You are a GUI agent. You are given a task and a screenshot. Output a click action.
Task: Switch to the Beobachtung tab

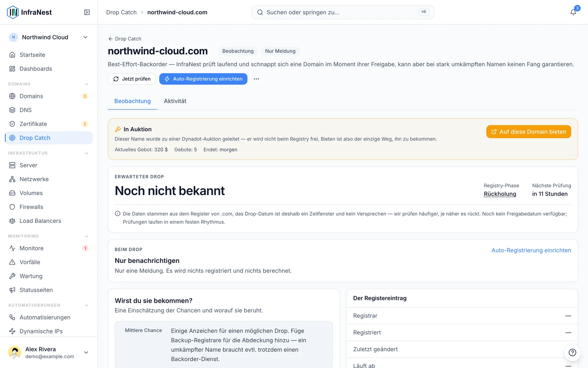coord(132,101)
